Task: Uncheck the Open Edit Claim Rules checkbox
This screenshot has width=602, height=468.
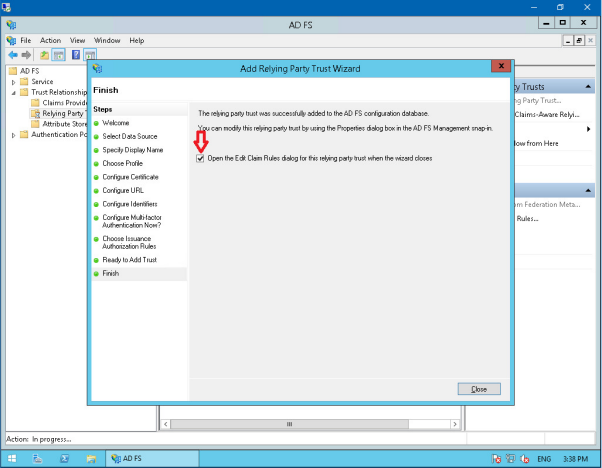Action: point(201,158)
